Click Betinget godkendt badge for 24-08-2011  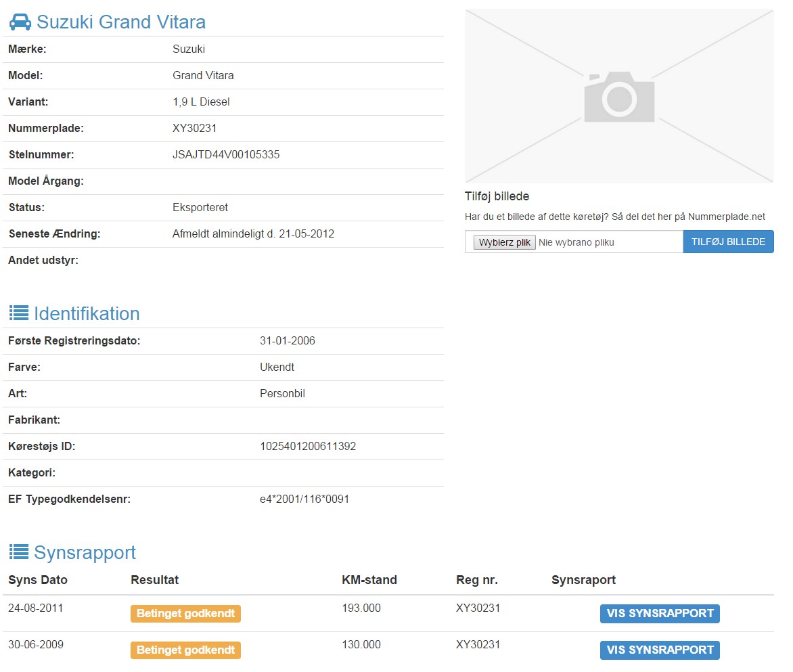(x=185, y=614)
